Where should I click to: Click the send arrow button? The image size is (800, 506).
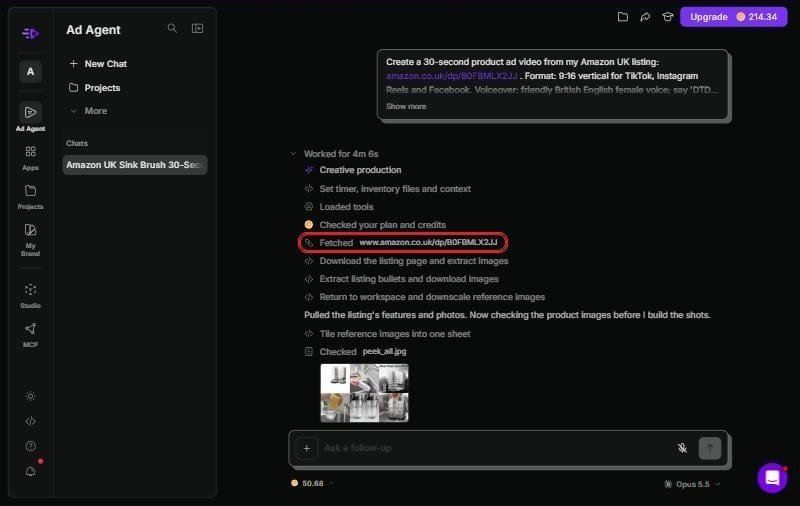(710, 448)
